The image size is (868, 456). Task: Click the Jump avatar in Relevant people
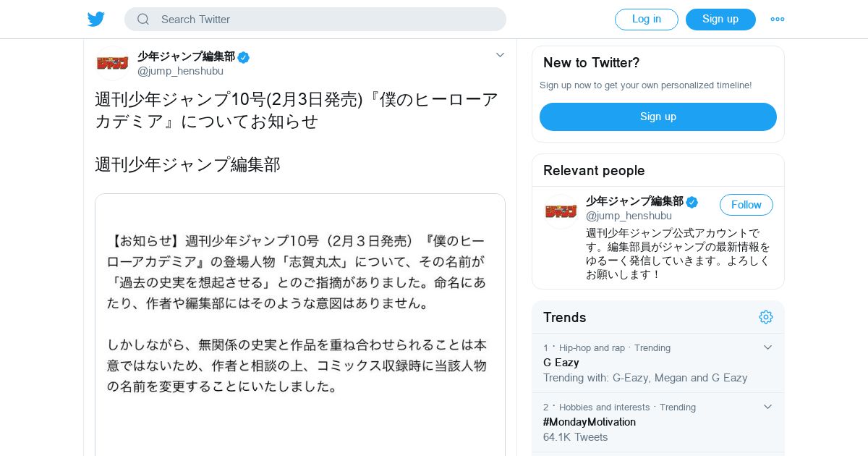561,211
